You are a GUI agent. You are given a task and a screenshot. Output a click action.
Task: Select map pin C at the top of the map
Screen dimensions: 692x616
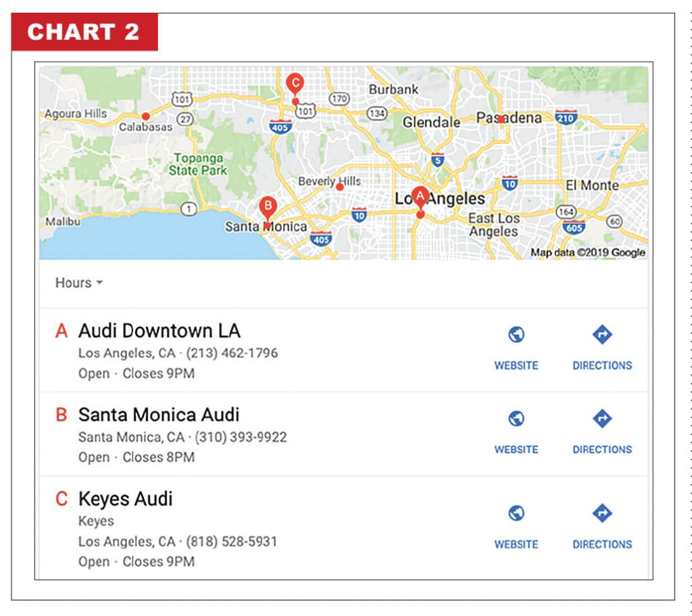point(295,85)
